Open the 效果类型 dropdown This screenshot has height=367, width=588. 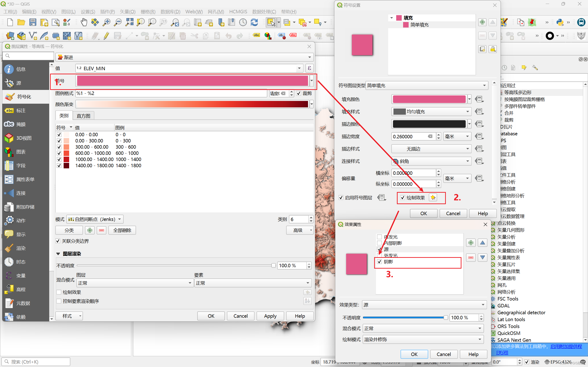coord(424,305)
